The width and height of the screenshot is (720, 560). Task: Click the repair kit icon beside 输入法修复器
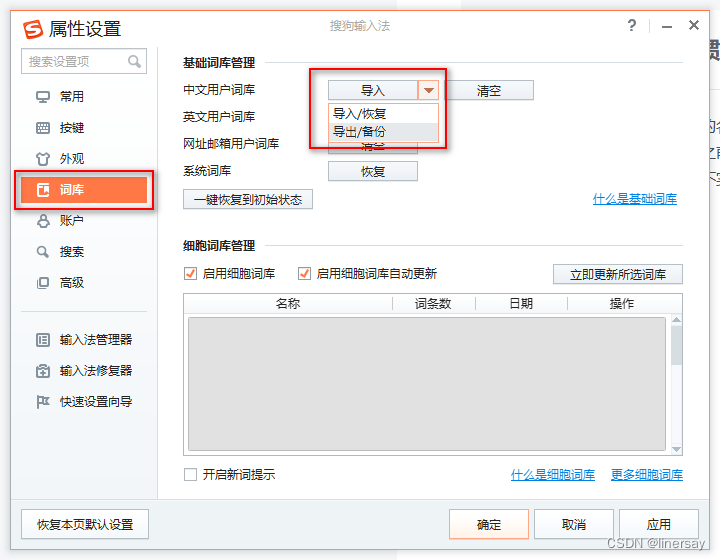(43, 371)
